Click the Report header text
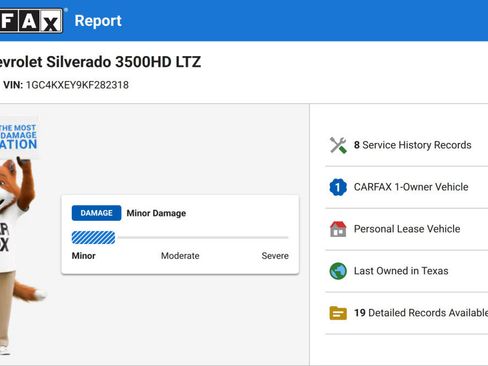This screenshot has height=366, width=488. click(98, 21)
